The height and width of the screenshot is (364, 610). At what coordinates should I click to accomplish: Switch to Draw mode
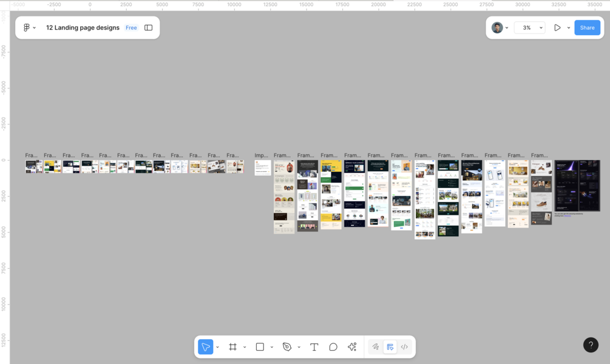tap(376, 347)
